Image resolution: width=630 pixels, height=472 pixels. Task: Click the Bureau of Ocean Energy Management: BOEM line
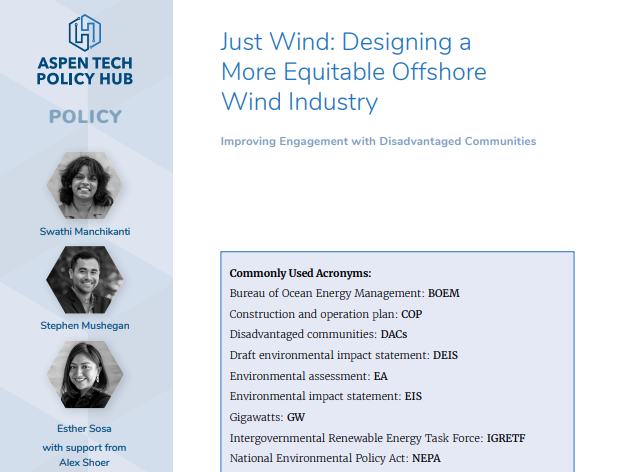[x=345, y=294]
